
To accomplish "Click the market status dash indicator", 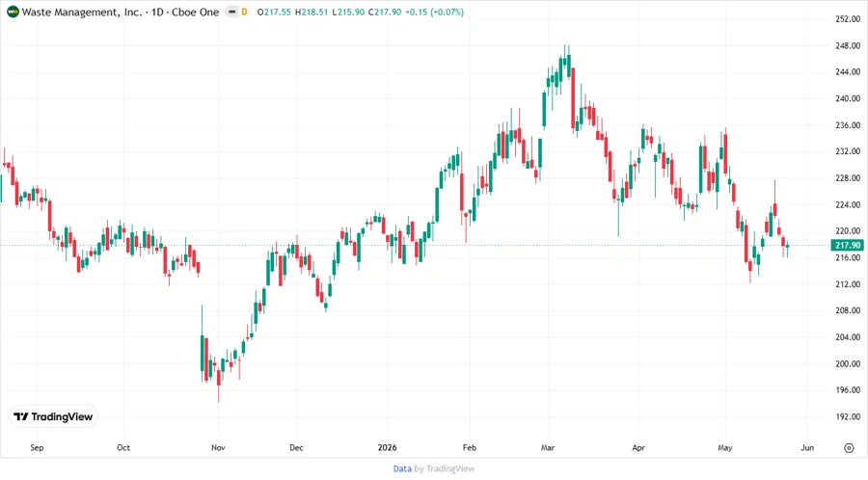I will tap(231, 12).
